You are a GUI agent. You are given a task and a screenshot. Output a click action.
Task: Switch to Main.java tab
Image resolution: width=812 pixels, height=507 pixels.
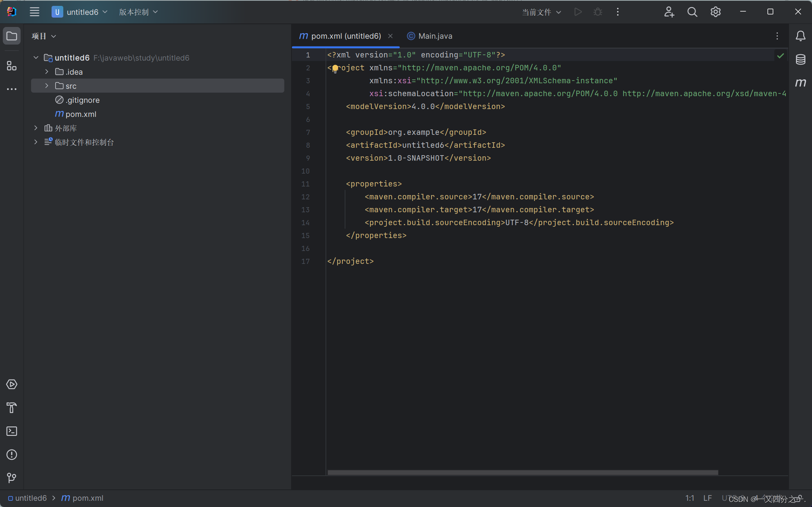click(x=435, y=36)
